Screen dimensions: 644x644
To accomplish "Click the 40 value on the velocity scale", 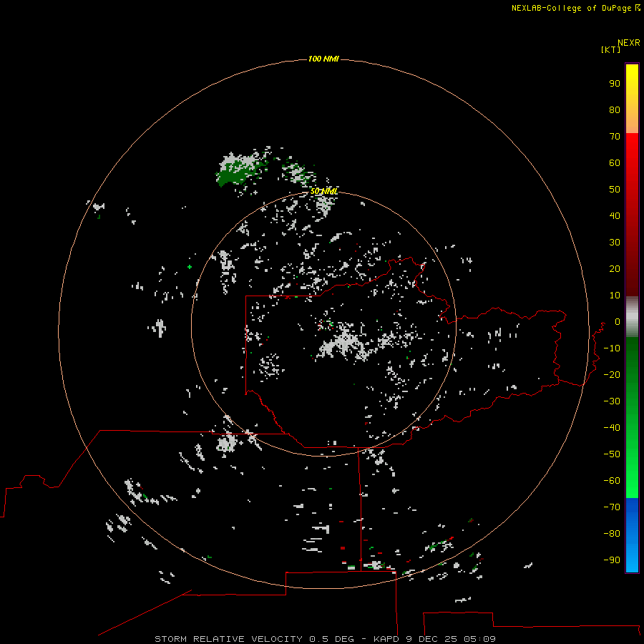I will click(x=615, y=215).
